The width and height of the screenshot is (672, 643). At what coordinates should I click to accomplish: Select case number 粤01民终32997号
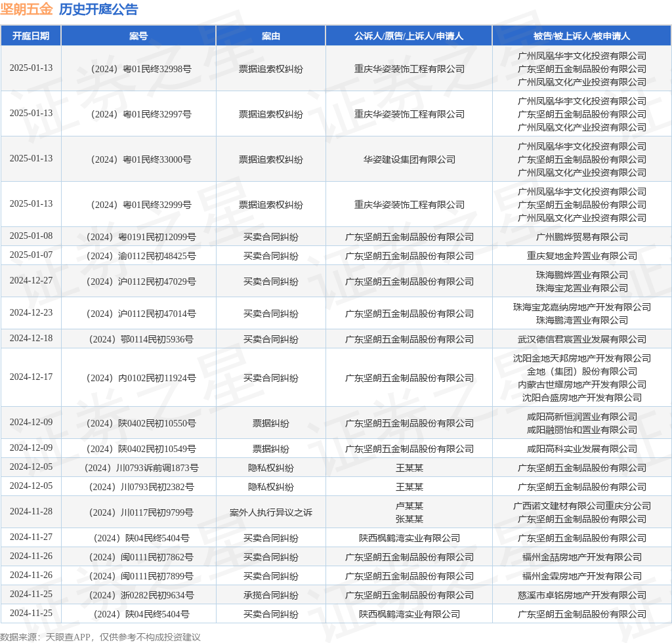(141, 114)
